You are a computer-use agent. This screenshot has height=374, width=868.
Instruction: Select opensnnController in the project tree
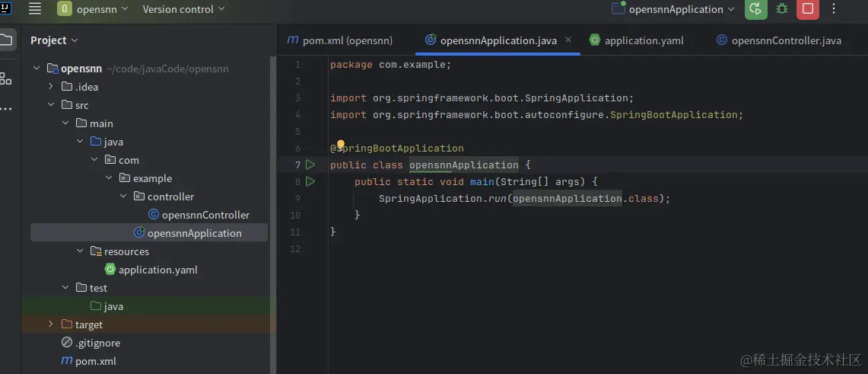click(205, 215)
